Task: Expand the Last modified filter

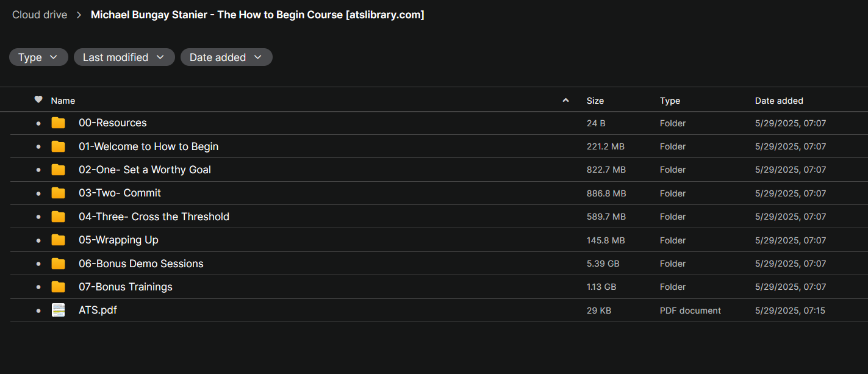Action: (x=124, y=57)
